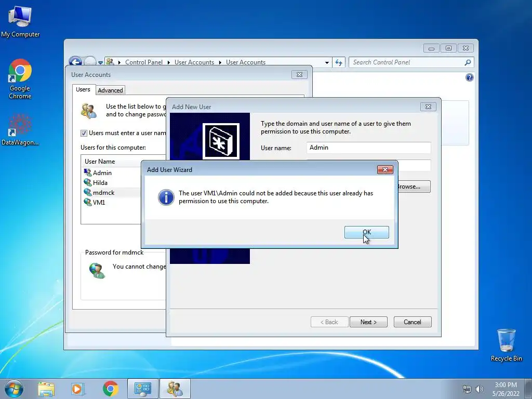Click the Next button in Add New User
532x399 pixels.
tap(368, 322)
